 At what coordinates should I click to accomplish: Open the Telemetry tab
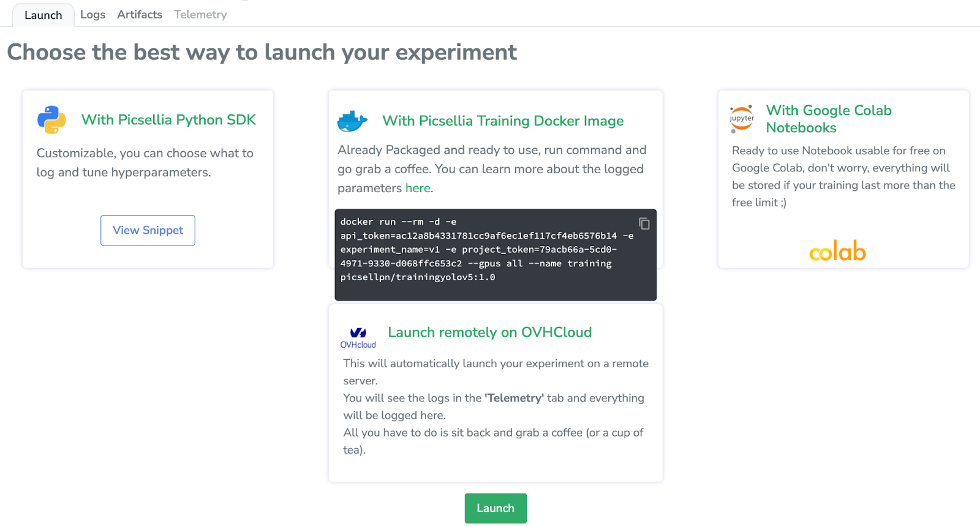point(200,15)
